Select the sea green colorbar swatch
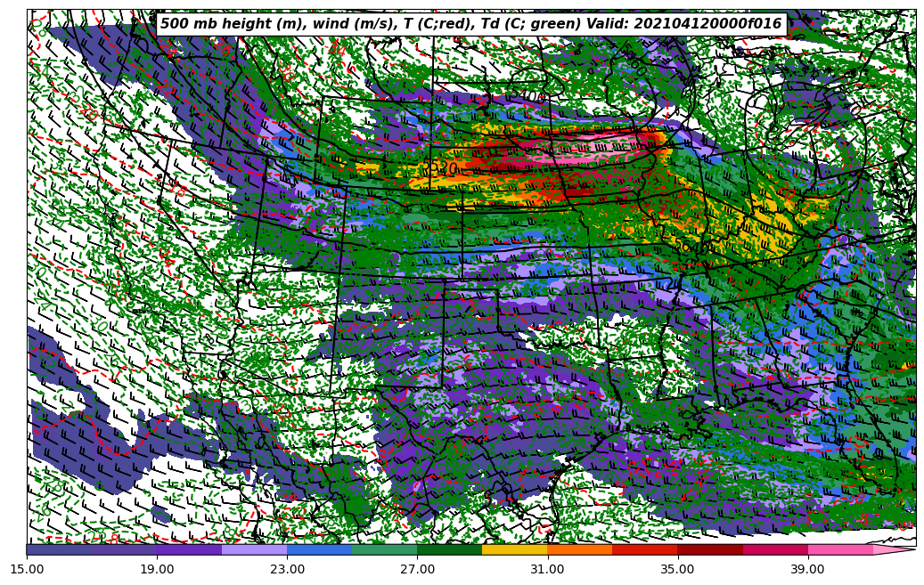Image resolution: width=924 pixels, height=585 pixels. click(384, 550)
